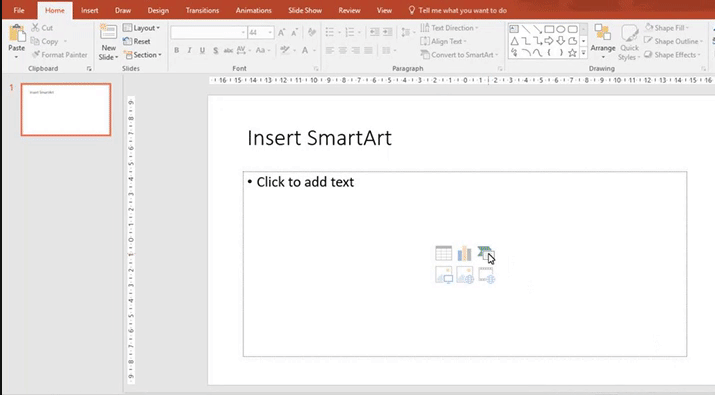Switch to the Insert ribbon tab

89,10
